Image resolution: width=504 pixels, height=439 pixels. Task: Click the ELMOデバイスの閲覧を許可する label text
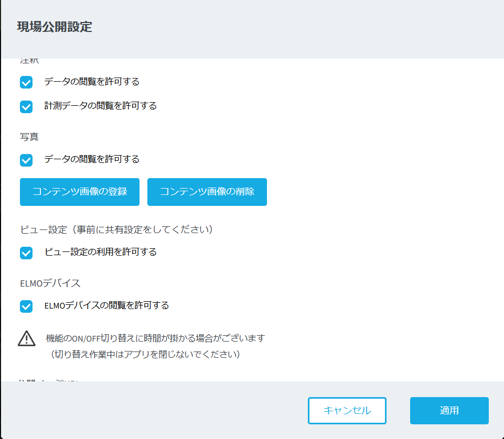(106, 305)
